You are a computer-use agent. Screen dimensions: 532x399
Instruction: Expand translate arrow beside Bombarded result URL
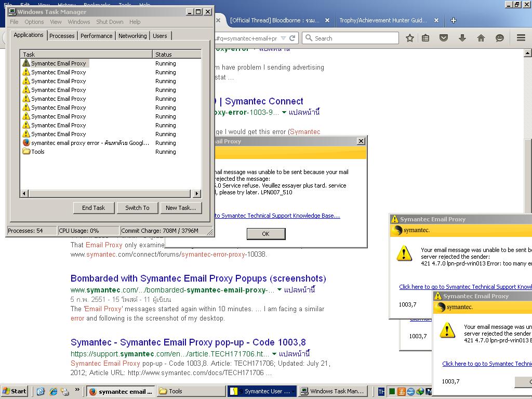pyautogui.click(x=279, y=290)
